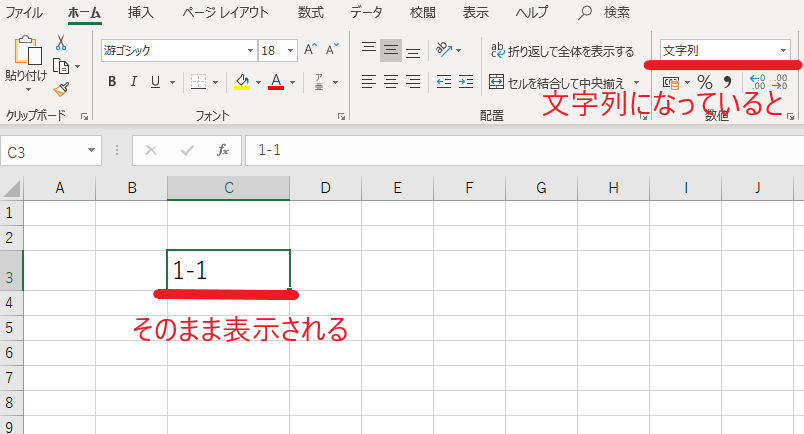
Task: Switch to 表示 tab
Action: click(x=475, y=12)
